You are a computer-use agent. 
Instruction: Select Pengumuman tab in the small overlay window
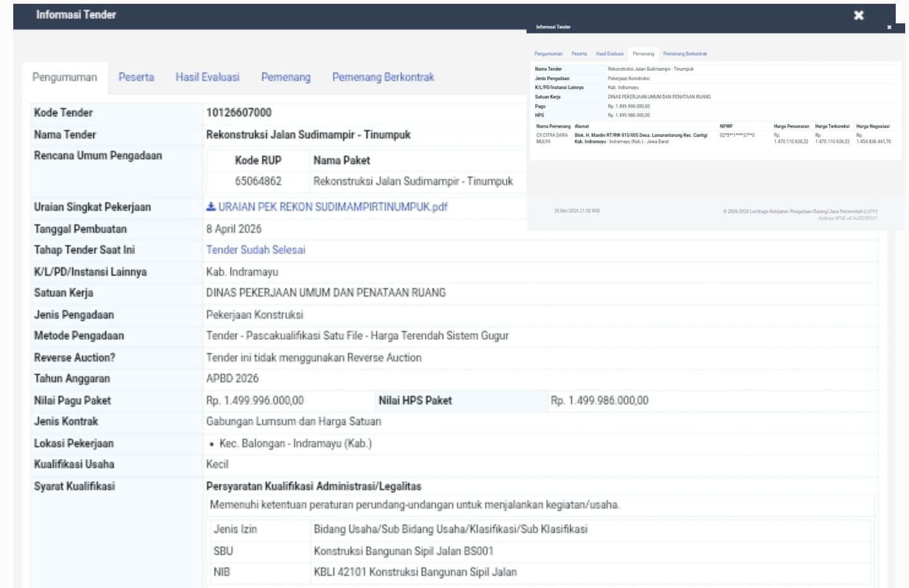(549, 54)
